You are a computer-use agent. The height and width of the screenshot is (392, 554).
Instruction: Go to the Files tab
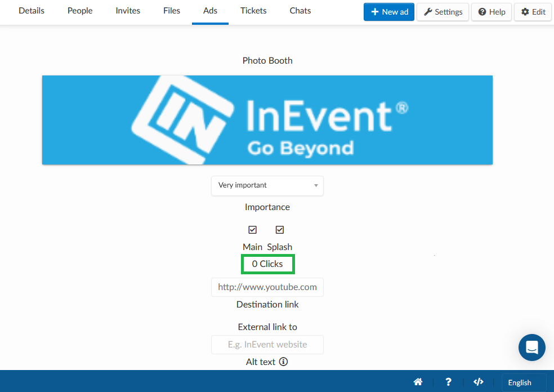(172, 11)
